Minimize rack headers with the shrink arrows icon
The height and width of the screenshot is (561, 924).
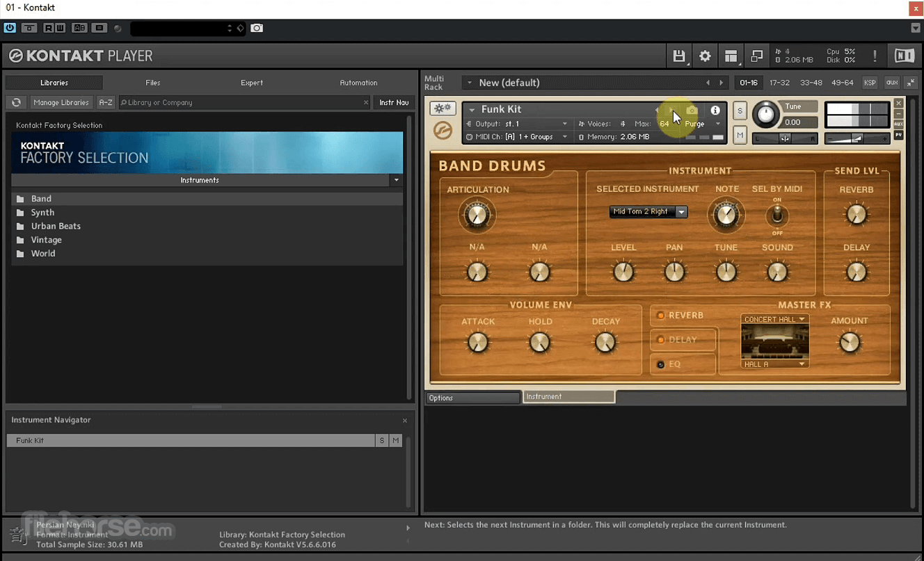click(x=911, y=83)
